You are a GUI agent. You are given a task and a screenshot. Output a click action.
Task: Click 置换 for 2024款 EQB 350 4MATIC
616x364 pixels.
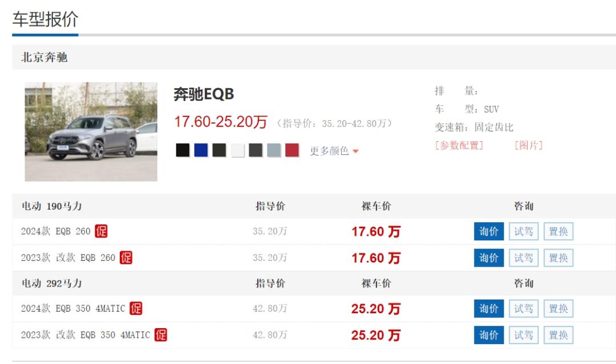558,308
